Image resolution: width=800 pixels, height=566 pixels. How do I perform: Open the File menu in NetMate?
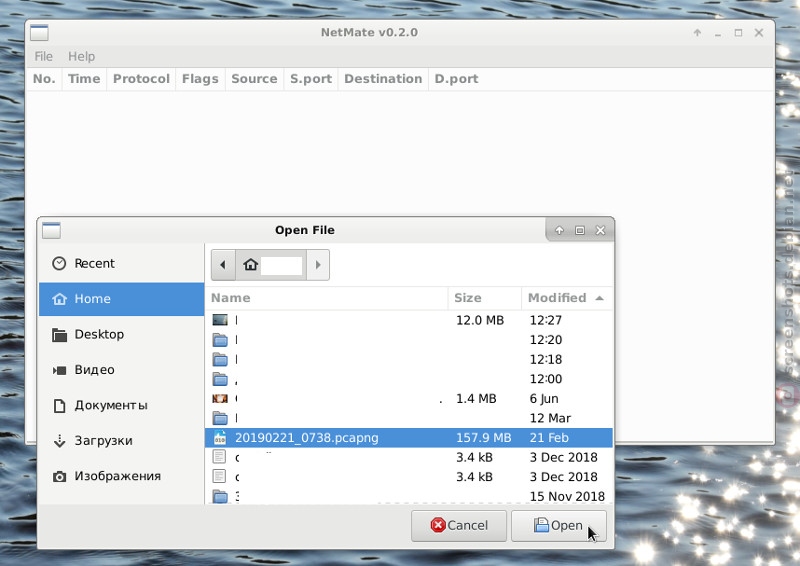(43, 56)
